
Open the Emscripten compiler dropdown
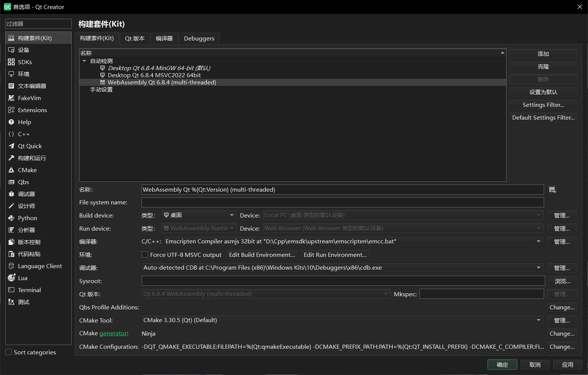tap(538, 241)
